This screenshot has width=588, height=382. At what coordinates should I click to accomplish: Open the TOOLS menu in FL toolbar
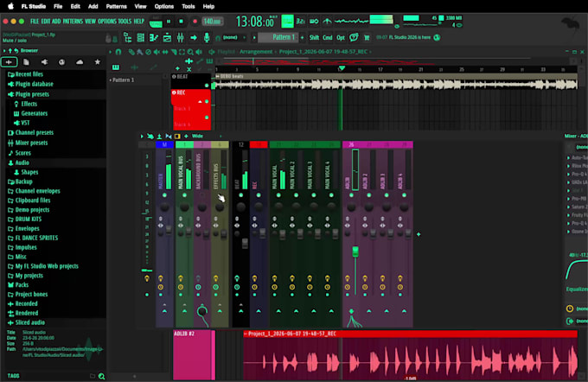125,21
